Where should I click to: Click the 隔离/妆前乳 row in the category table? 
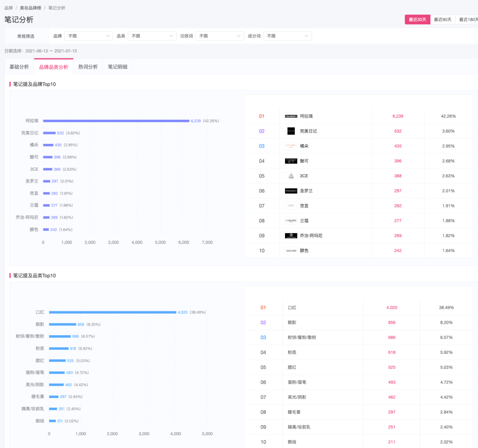coord(358,427)
